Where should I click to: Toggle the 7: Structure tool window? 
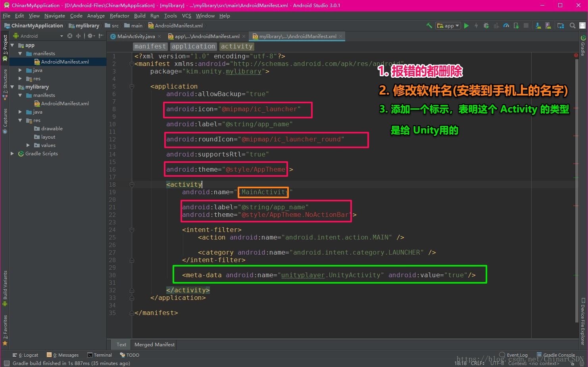tap(5, 84)
